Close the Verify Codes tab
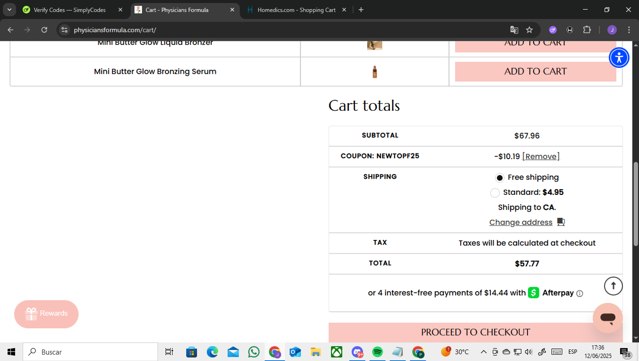 click(x=120, y=10)
